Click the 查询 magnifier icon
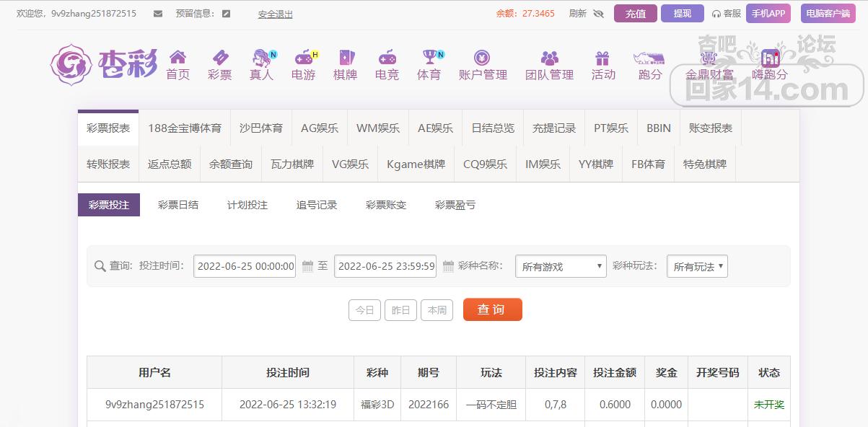Viewport: 868px width, 427px height. point(100,266)
